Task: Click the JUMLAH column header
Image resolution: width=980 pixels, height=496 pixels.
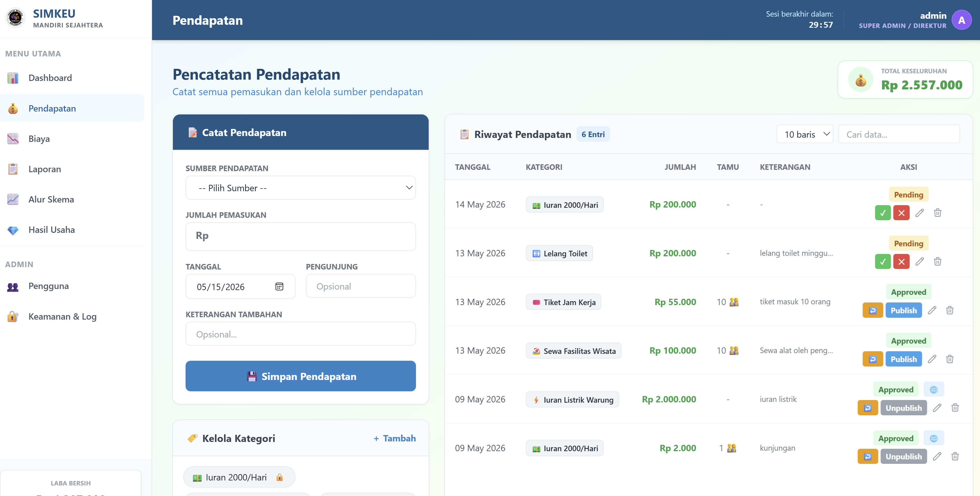Action: coord(680,167)
